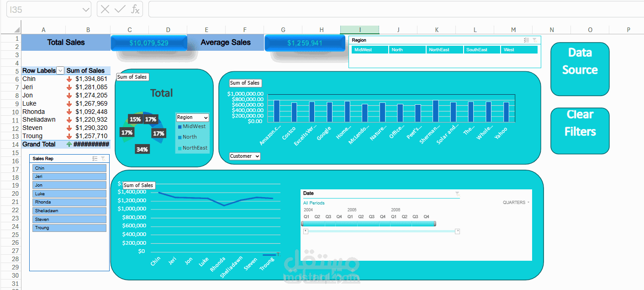This screenshot has width=644, height=290.
Task: Filter by Luke in Sales Rep slicer
Action: coord(69,194)
